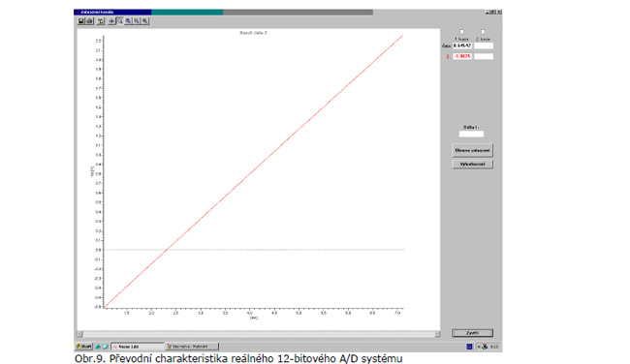Click the empty Delta t field
Image resolution: width=630 pixels, height=364 pixels.
[471, 134]
